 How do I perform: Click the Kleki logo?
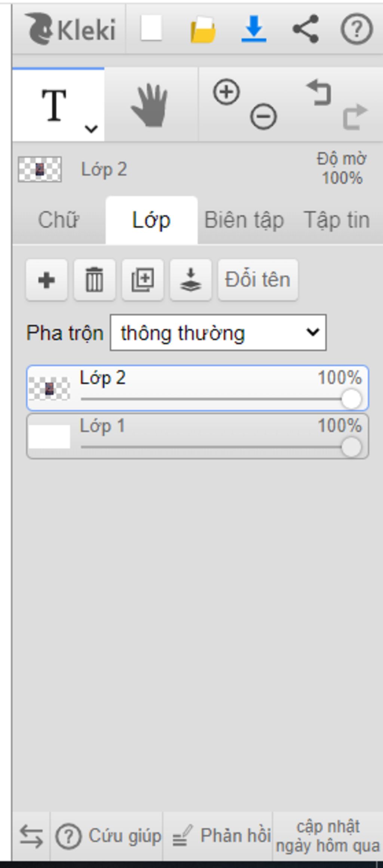[70, 29]
